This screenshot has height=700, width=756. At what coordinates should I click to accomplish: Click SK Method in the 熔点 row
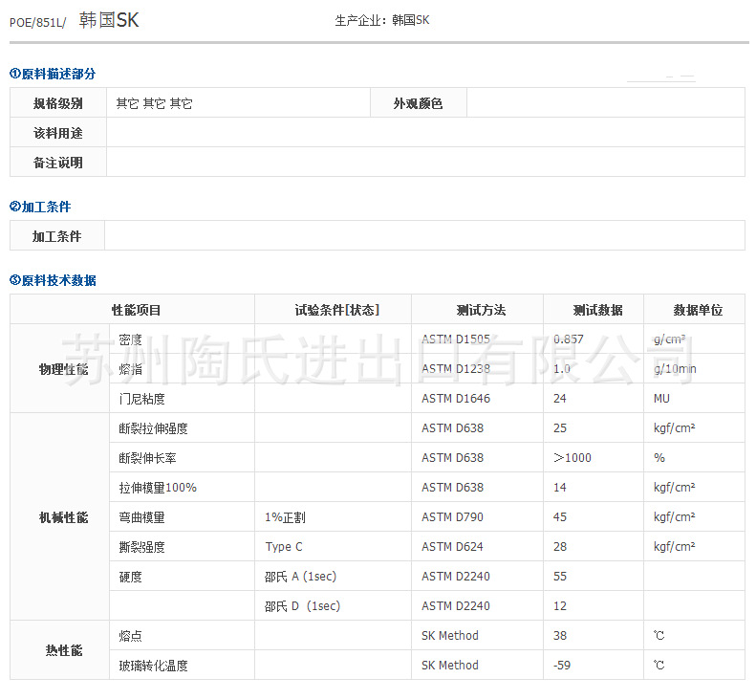pyautogui.click(x=450, y=635)
